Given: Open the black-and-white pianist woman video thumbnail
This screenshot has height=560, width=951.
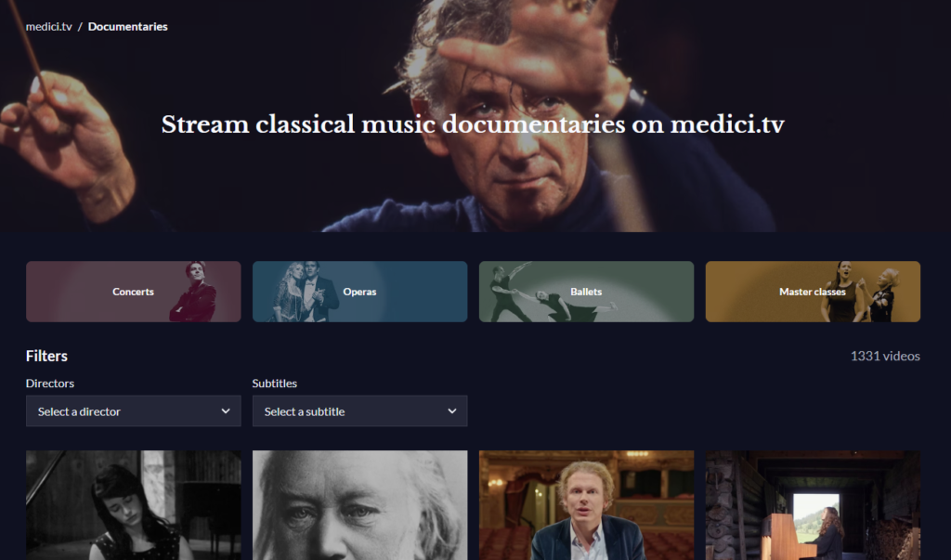Looking at the screenshot, I should point(134,505).
